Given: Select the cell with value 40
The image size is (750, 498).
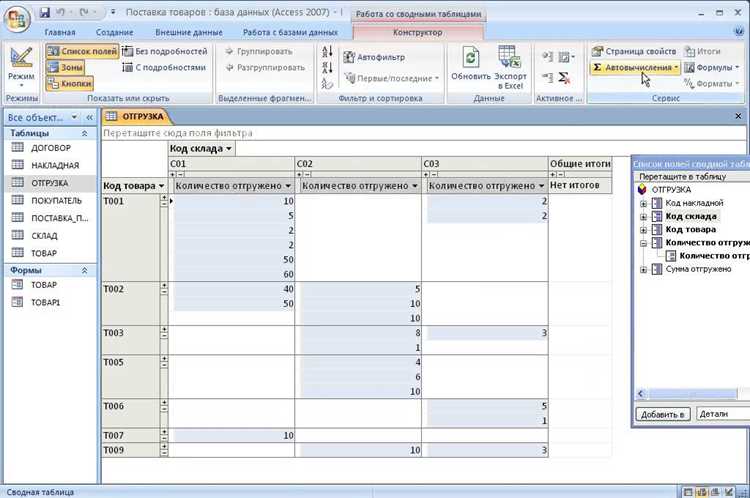Looking at the screenshot, I should coord(234,289).
